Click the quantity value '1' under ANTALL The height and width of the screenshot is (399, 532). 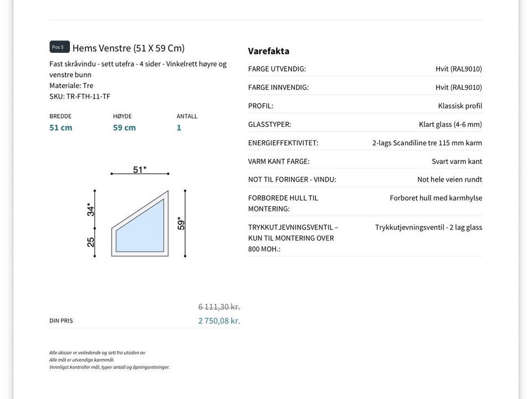[x=179, y=127]
